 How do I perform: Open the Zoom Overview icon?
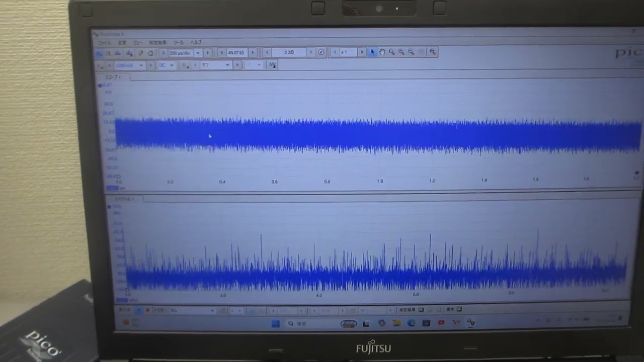click(432, 52)
